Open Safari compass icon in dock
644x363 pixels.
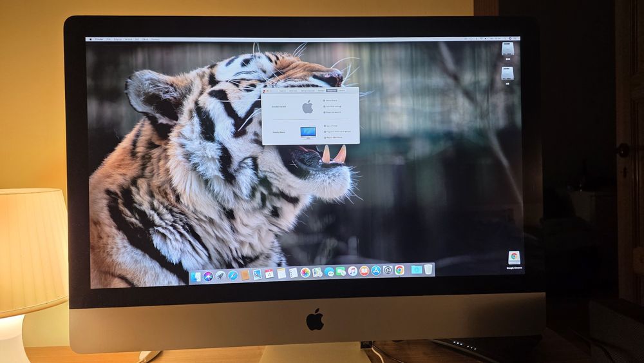(x=233, y=275)
